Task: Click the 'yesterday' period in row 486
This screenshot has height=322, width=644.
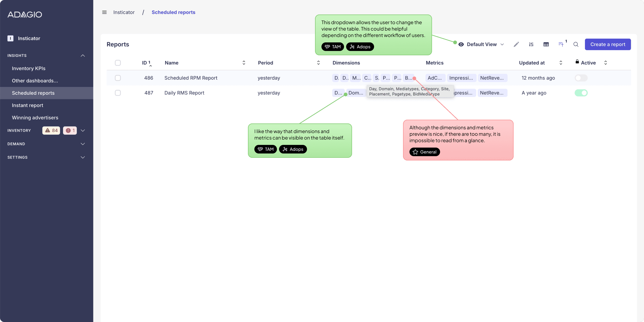Action: (x=269, y=78)
